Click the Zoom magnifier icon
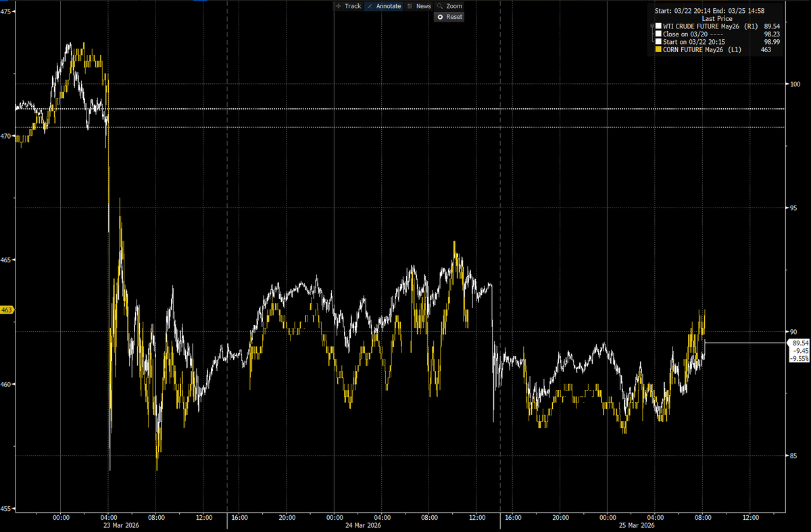Screen dimensions: 811x532 coord(440,6)
